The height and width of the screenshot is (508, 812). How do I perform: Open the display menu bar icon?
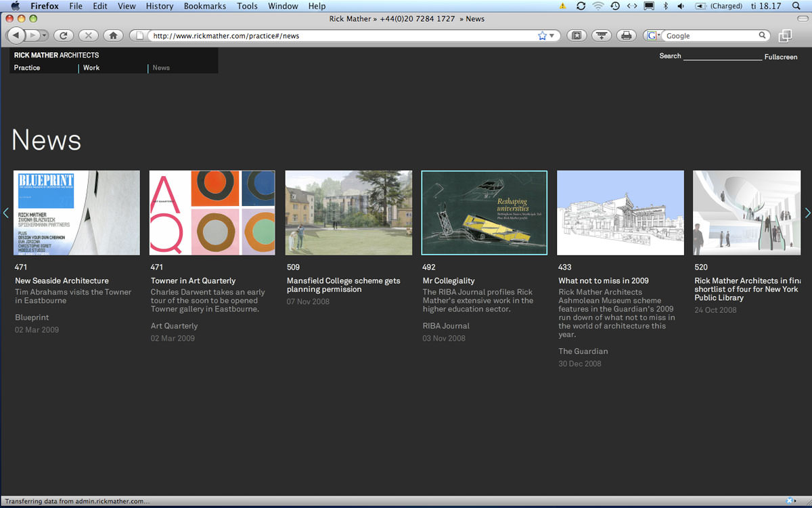click(x=649, y=6)
